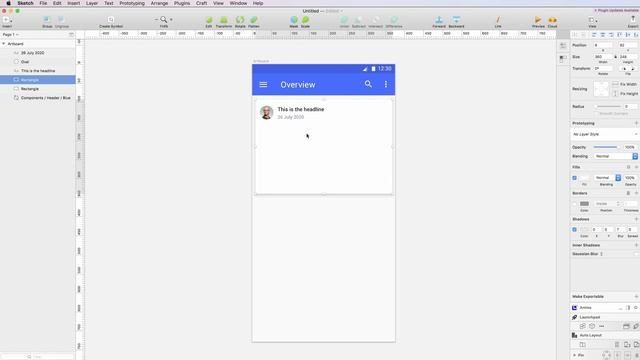Click the Fill color swatch
Screen dimensions: 640x360
coord(584,178)
